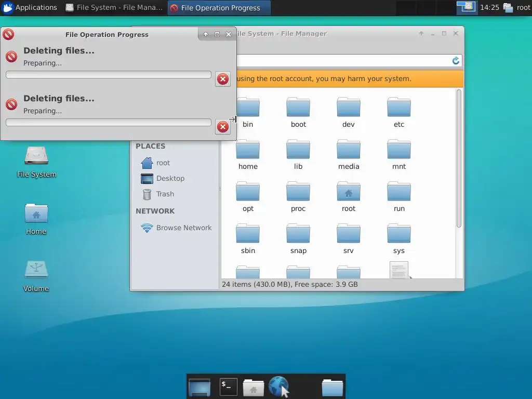Screen dimensions: 532x399
Task: Open the folder icon at dock's right end
Action: 332,388
